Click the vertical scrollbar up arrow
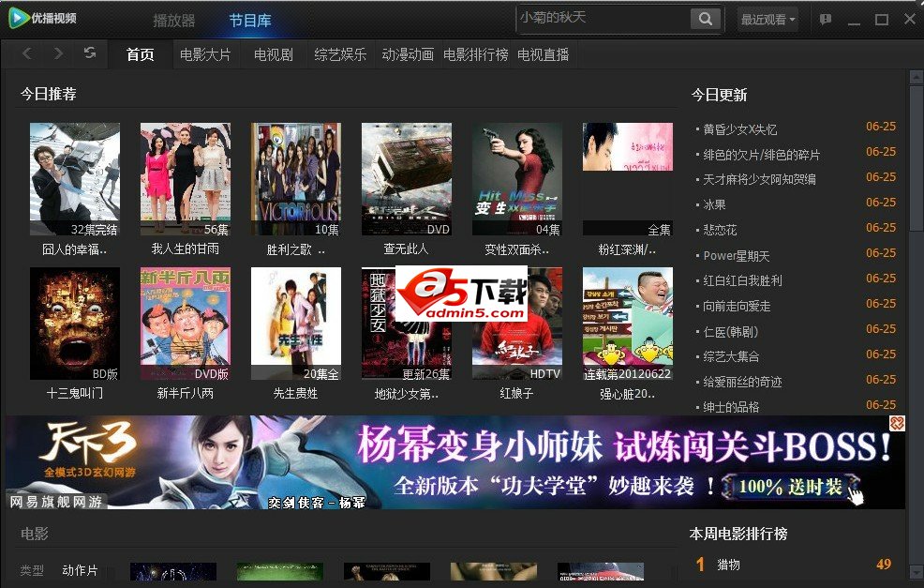 click(916, 77)
